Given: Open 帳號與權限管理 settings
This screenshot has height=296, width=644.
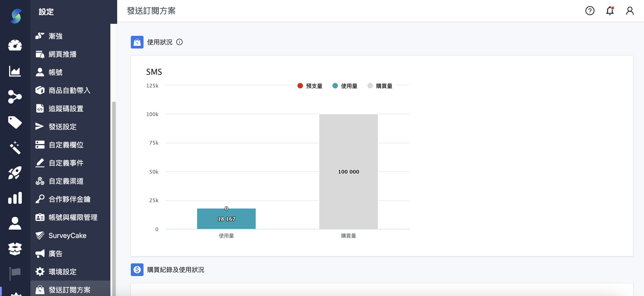Looking at the screenshot, I should tap(73, 217).
